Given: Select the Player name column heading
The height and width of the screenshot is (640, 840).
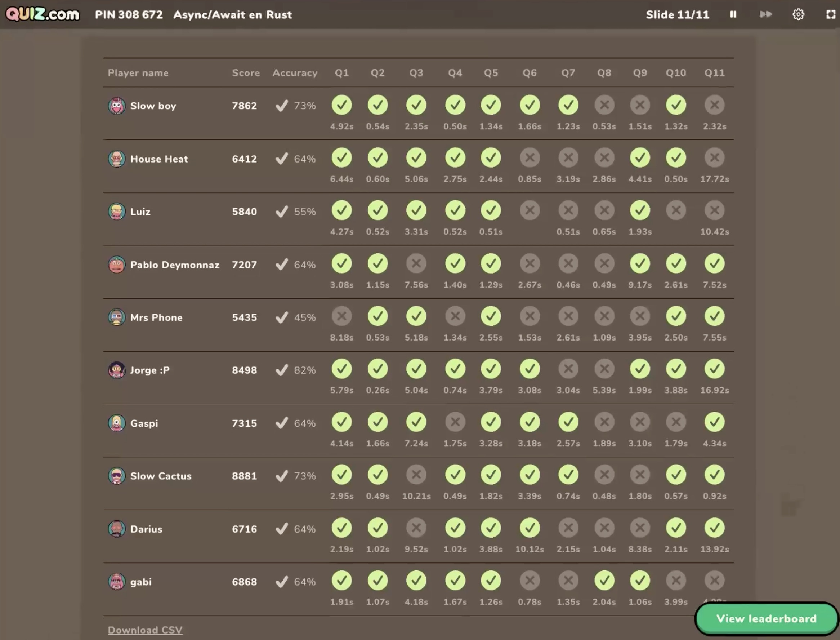Looking at the screenshot, I should (138, 73).
